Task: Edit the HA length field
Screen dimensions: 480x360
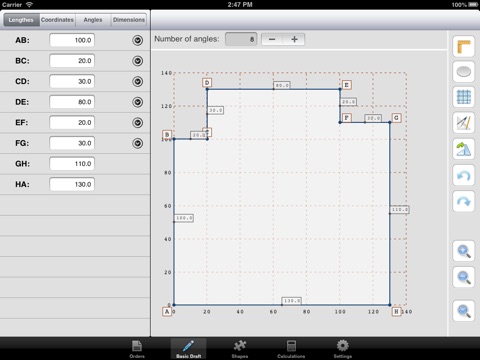Action: (x=72, y=185)
